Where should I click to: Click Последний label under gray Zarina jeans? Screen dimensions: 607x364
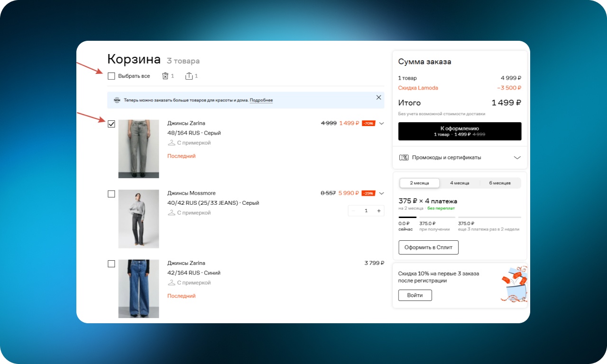pos(182,156)
